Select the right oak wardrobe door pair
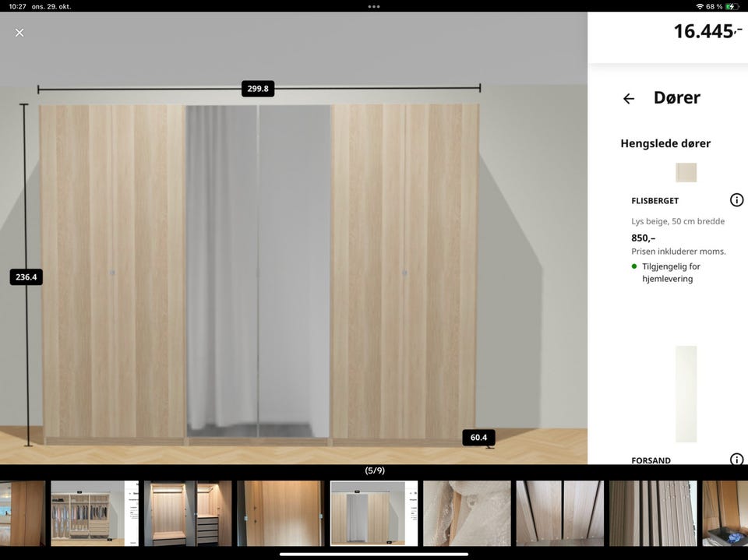 (405, 271)
